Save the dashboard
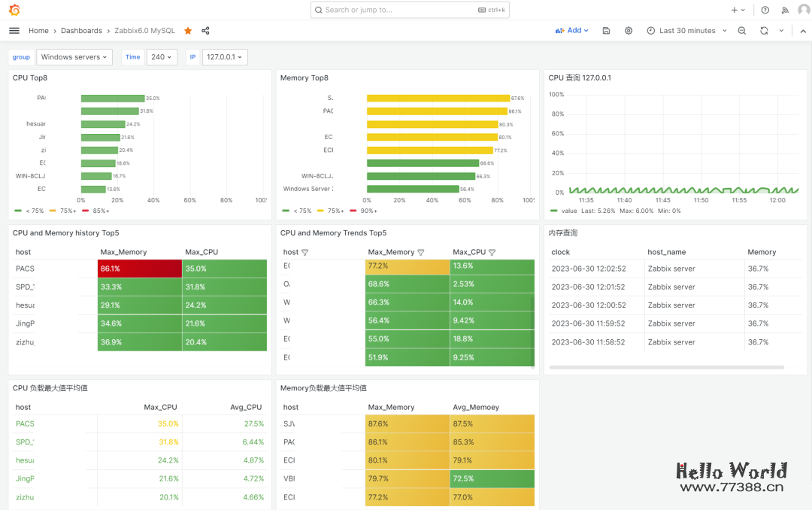 [606, 31]
